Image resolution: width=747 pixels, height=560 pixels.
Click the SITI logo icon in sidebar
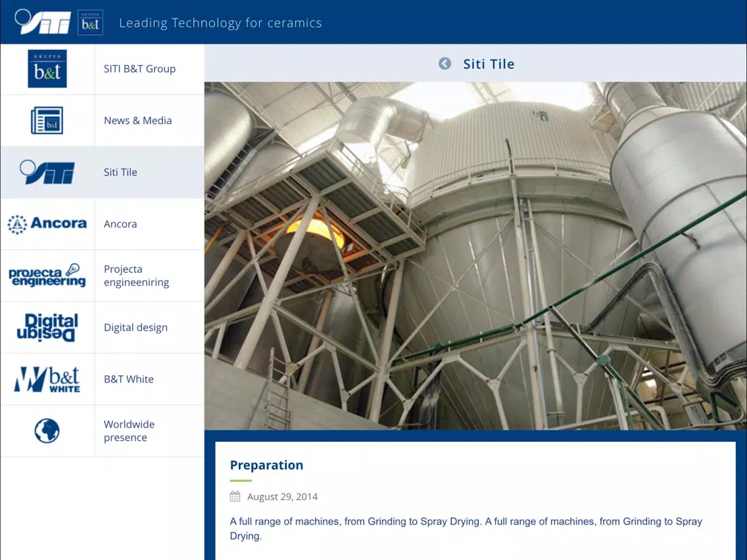click(47, 172)
